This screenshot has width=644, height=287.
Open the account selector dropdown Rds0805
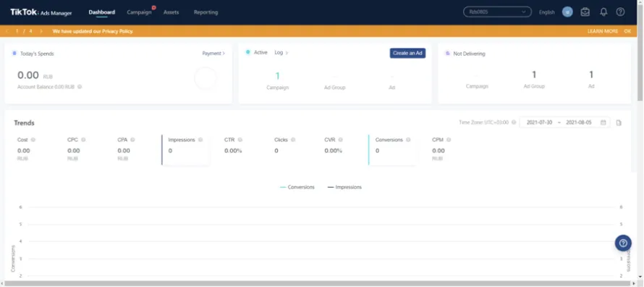click(x=497, y=12)
